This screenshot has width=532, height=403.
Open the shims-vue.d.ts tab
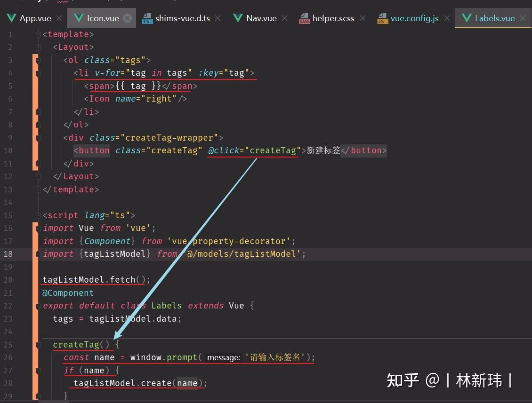183,18
